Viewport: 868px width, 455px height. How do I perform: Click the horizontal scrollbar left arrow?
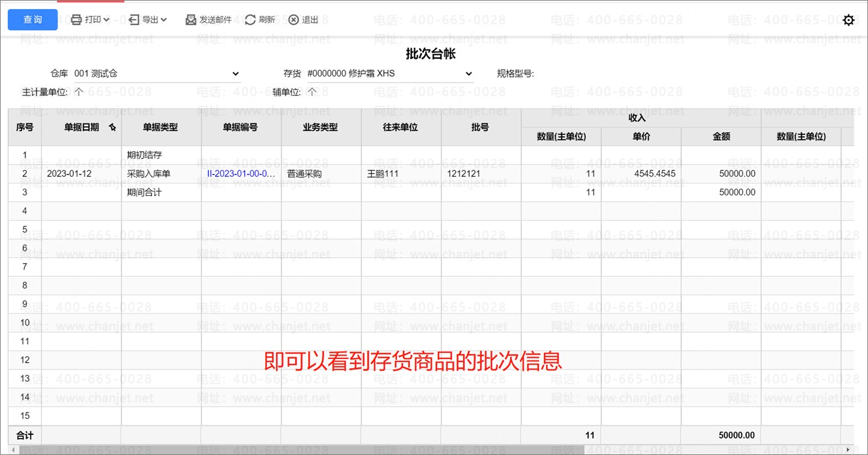(13, 450)
